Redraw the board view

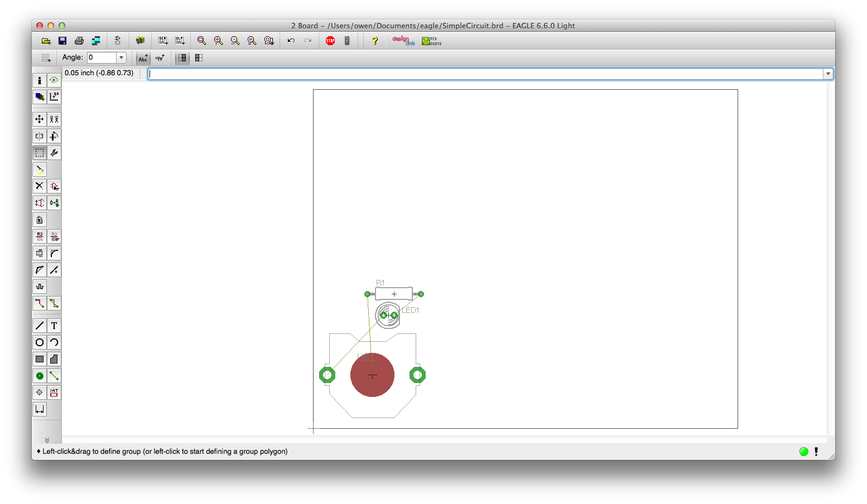[252, 41]
